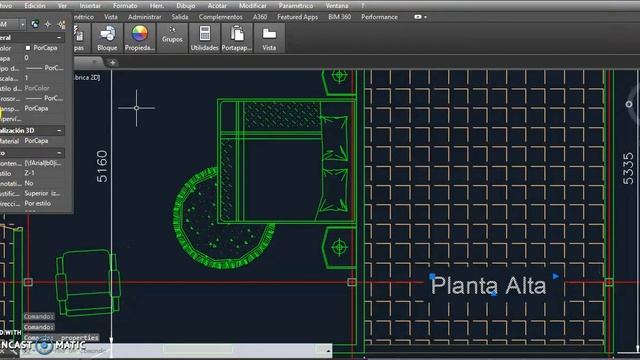Open the Vista folder panel
This screenshot has height=360, width=640.
click(x=269, y=38)
